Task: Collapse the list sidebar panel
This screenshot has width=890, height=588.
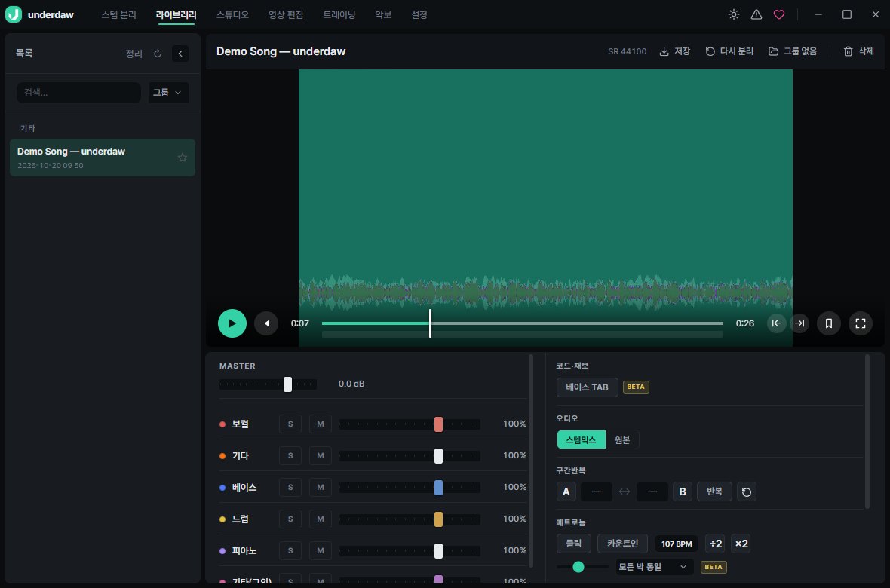Action: 180,54
